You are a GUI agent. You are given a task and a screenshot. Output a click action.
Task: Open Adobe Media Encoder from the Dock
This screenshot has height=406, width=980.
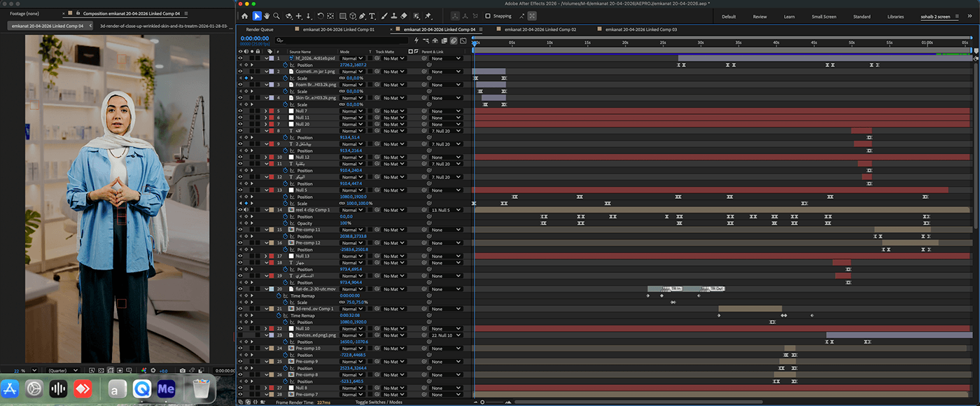click(166, 388)
